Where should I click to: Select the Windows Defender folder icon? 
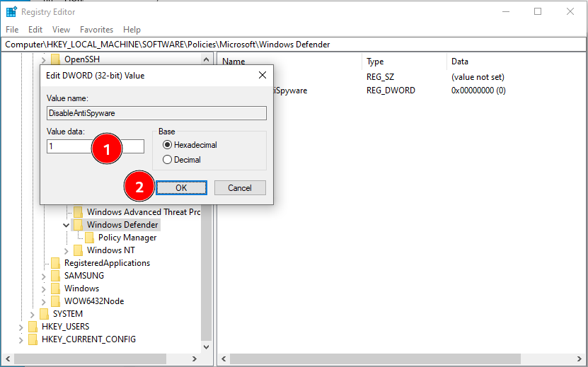[78, 225]
